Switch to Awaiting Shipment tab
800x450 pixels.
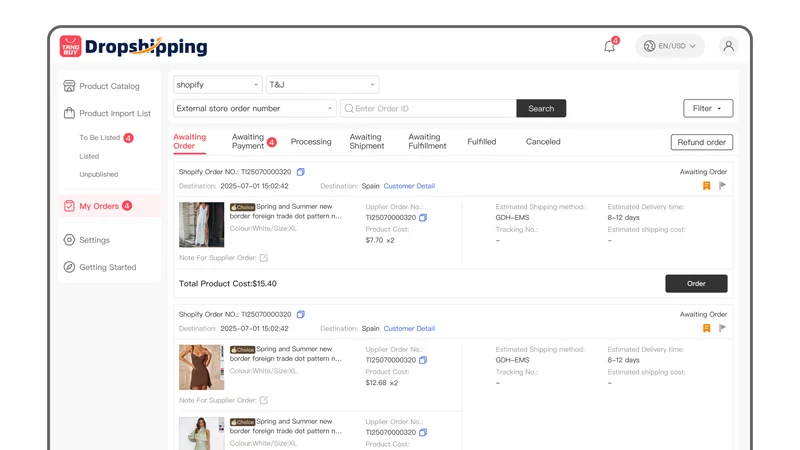pyautogui.click(x=367, y=141)
